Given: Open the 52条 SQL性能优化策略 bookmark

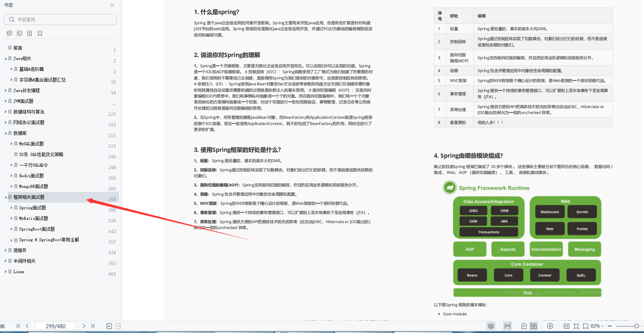Looking at the screenshot, I should [41, 154].
